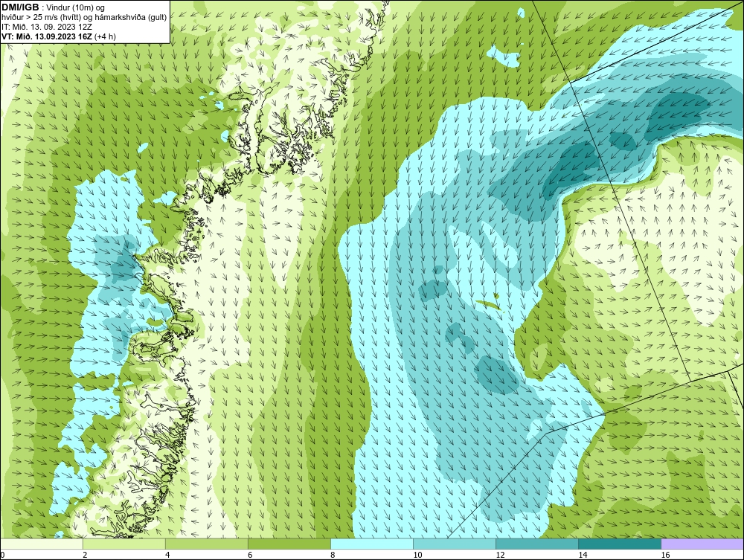Click the purple legend swatch above 16 m/s
This screenshot has height=560, width=744.
702,544
